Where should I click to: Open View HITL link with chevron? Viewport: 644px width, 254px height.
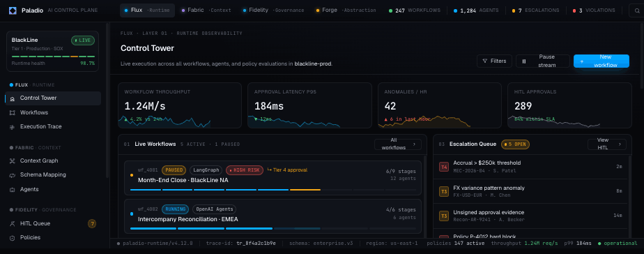pyautogui.click(x=606, y=144)
